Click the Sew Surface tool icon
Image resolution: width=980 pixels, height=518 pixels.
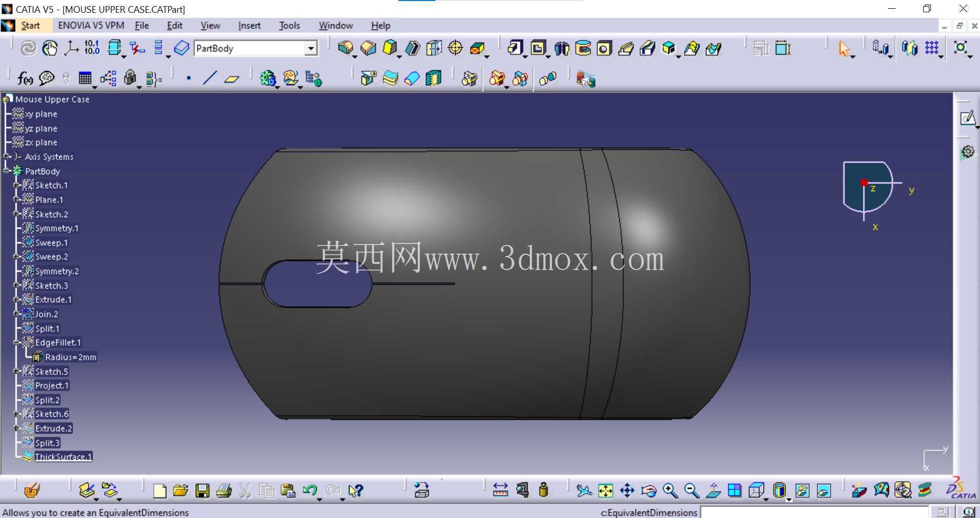pyautogui.click(x=433, y=78)
